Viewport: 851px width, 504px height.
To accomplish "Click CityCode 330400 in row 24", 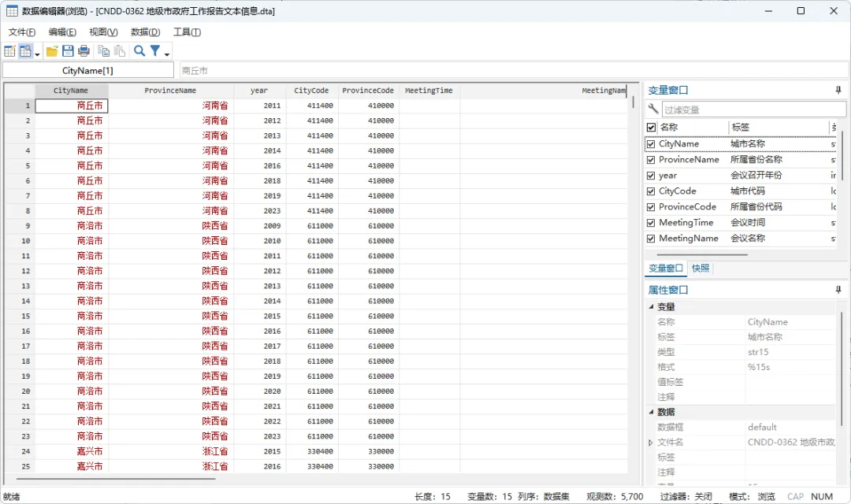I will click(312, 451).
